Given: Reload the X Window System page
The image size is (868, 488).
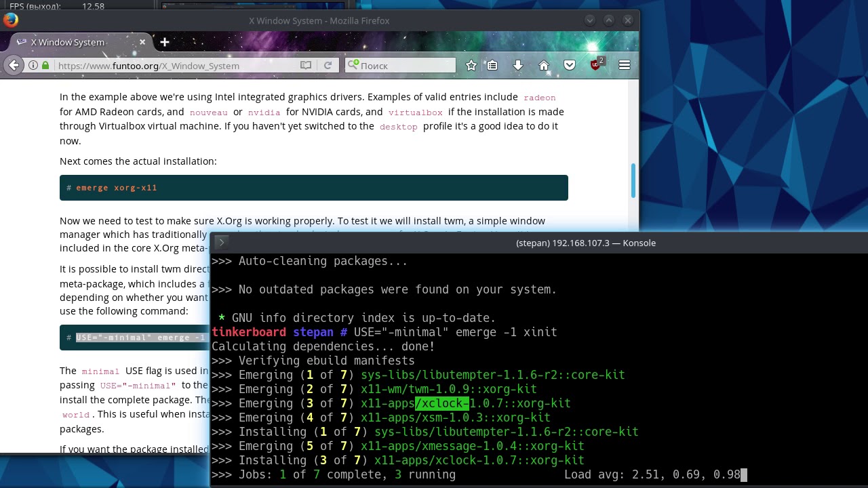Looking at the screenshot, I should tap(328, 65).
